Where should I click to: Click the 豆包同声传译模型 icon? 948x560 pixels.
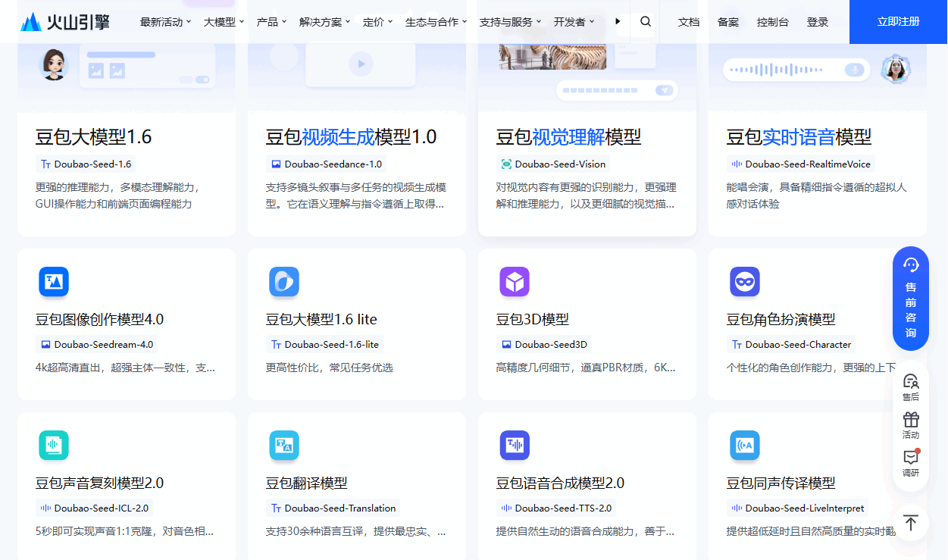[745, 445]
